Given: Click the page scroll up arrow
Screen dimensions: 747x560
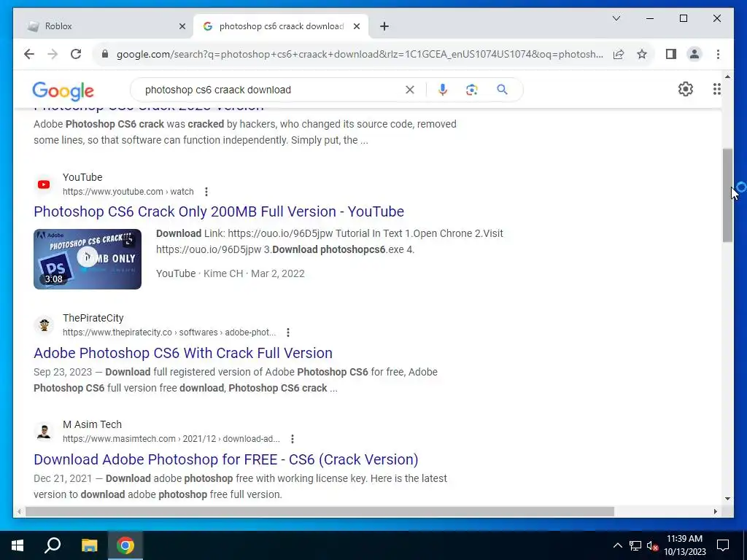Looking at the screenshot, I should click(x=727, y=76).
